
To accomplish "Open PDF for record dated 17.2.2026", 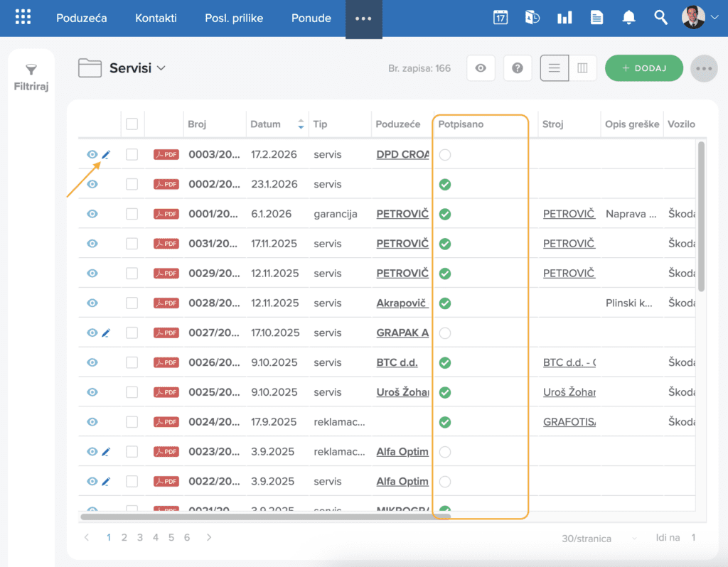I will click(166, 154).
